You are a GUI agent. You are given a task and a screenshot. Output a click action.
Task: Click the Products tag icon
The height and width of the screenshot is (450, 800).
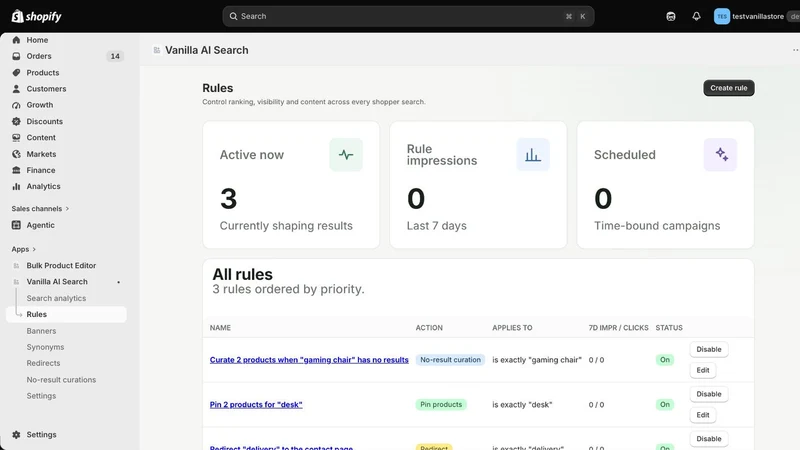[16, 72]
